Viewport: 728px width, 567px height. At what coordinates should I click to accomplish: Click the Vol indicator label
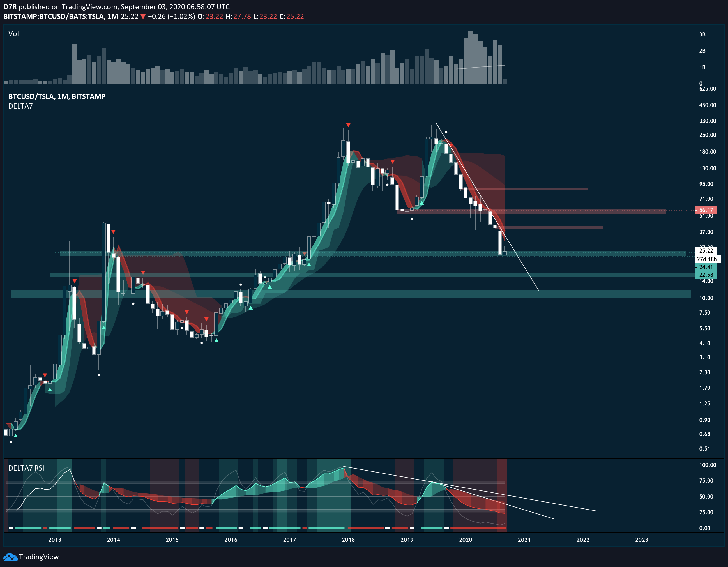click(14, 34)
